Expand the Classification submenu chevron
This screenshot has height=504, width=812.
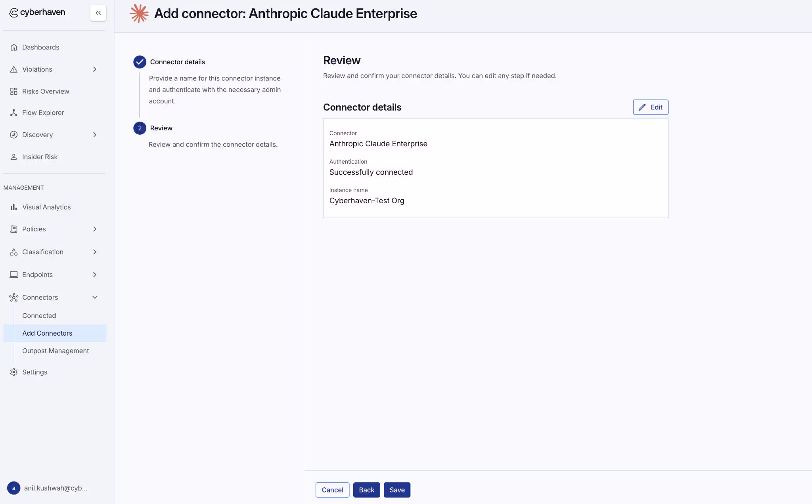(95, 252)
